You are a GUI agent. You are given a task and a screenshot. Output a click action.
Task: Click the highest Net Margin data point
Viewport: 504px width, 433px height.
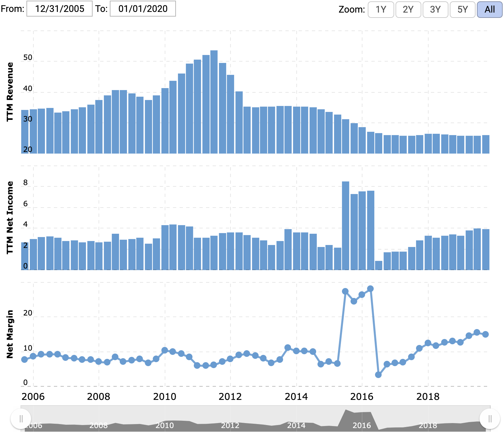370,289
